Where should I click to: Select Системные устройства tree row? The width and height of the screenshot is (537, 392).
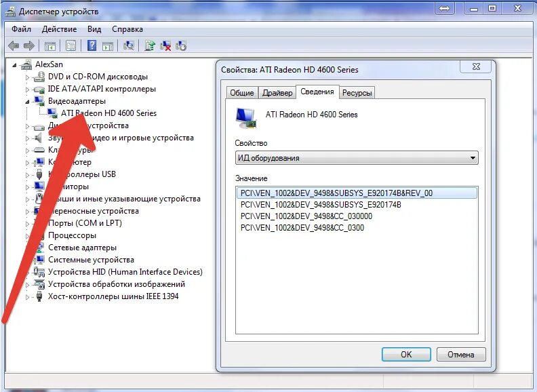(91, 260)
